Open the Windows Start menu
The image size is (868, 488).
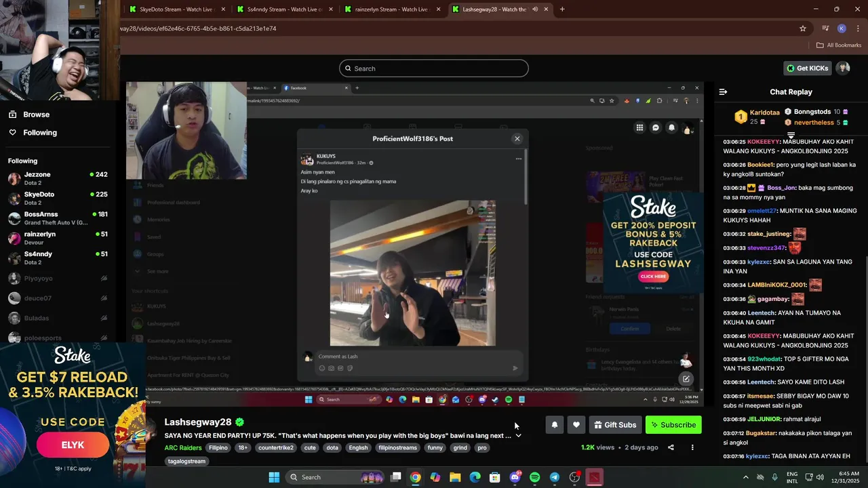coord(274,477)
